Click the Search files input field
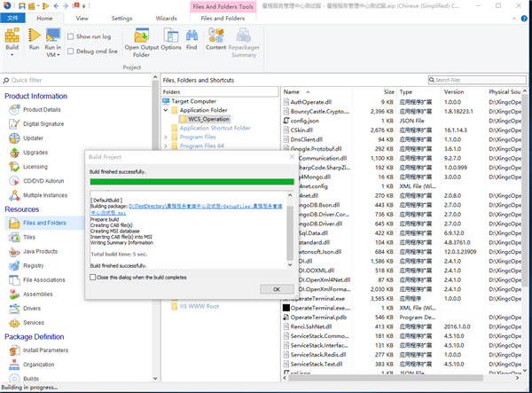This screenshot has width=532, height=393. (479, 80)
